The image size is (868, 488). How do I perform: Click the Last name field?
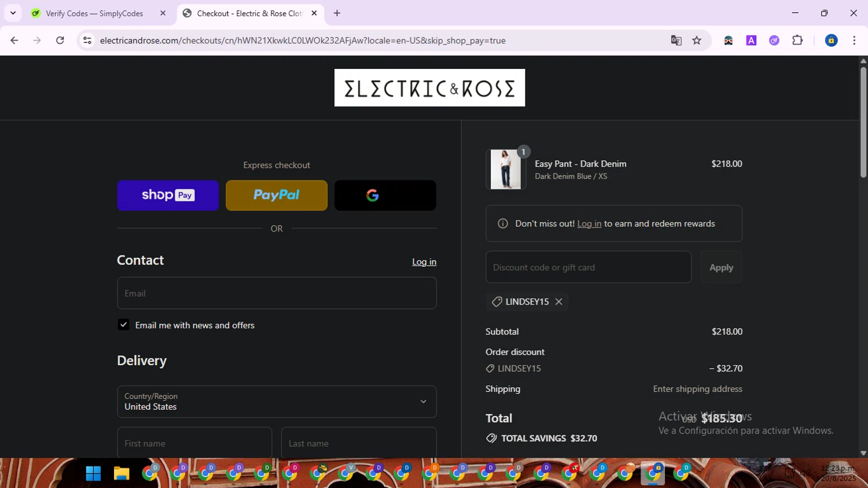click(359, 443)
